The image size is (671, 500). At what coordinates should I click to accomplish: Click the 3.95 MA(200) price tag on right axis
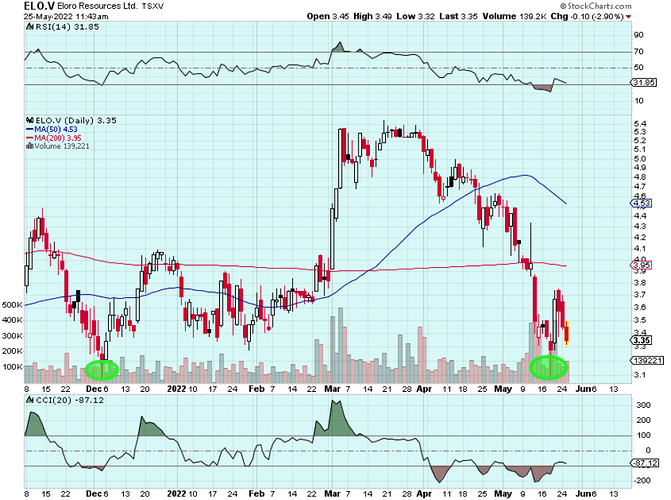(x=642, y=265)
